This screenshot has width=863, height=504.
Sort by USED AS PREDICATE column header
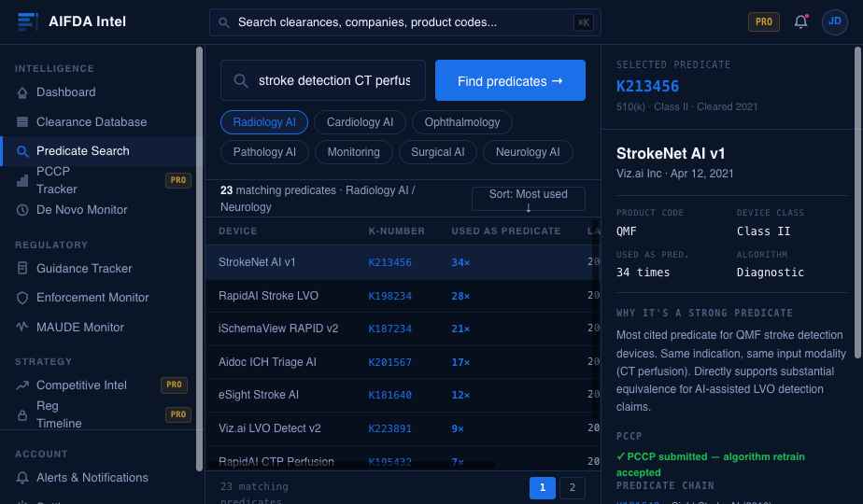click(x=506, y=231)
